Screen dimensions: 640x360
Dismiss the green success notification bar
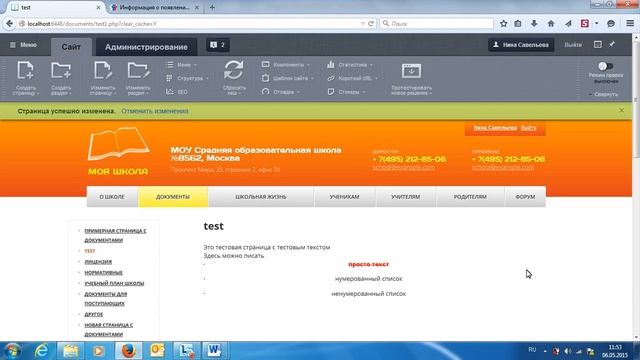point(621,111)
